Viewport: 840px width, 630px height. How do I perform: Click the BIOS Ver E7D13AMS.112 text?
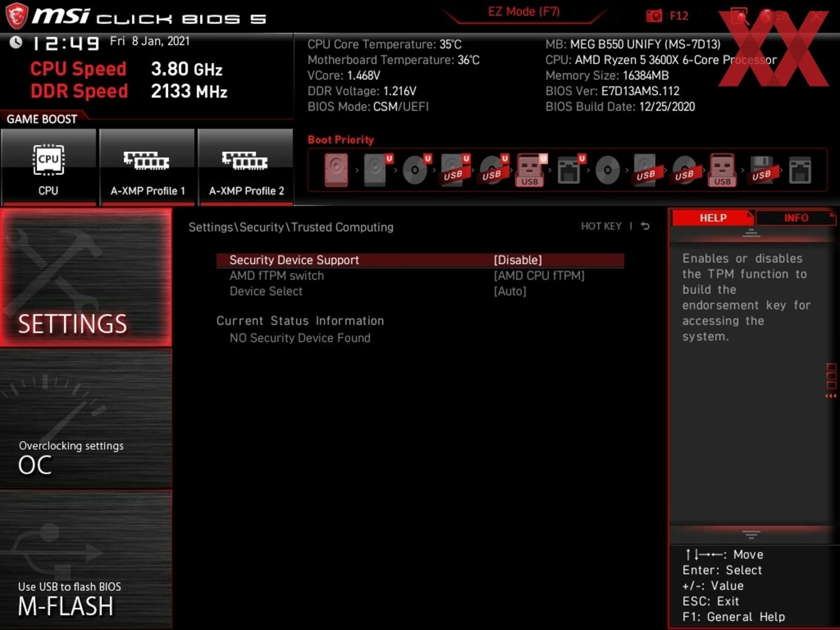[x=612, y=91]
